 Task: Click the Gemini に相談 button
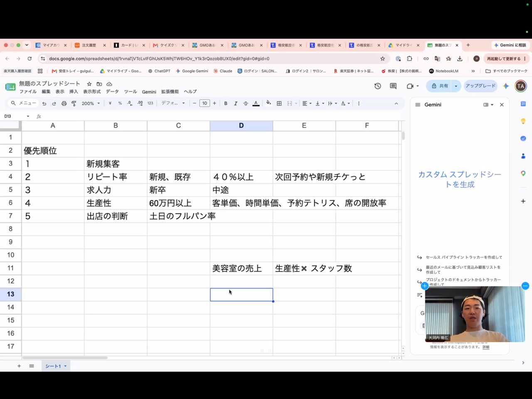click(510, 45)
